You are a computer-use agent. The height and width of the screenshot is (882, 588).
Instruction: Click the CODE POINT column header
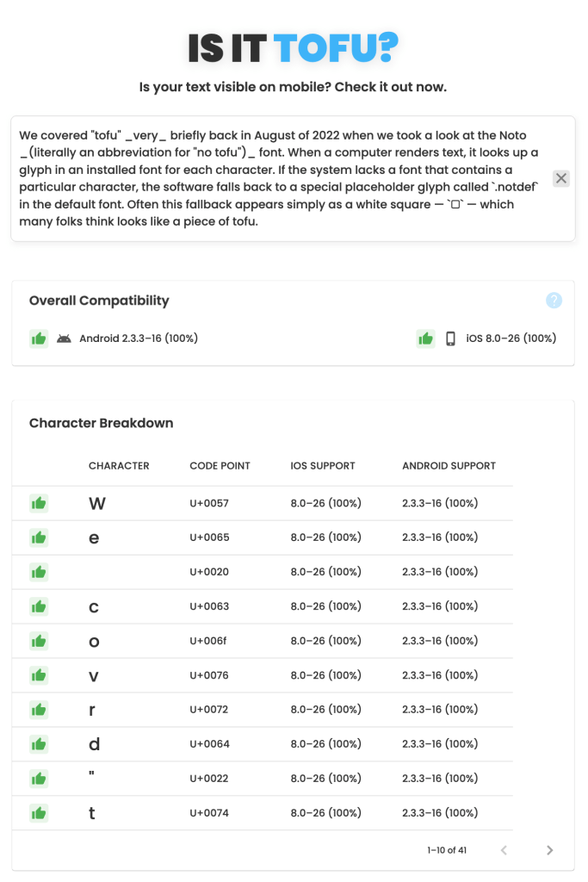pyautogui.click(x=220, y=466)
